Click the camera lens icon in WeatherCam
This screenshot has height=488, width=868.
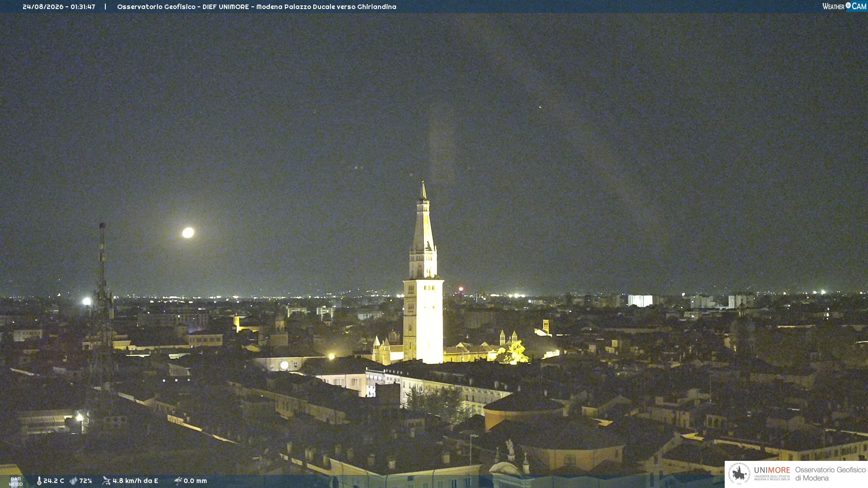[848, 5]
